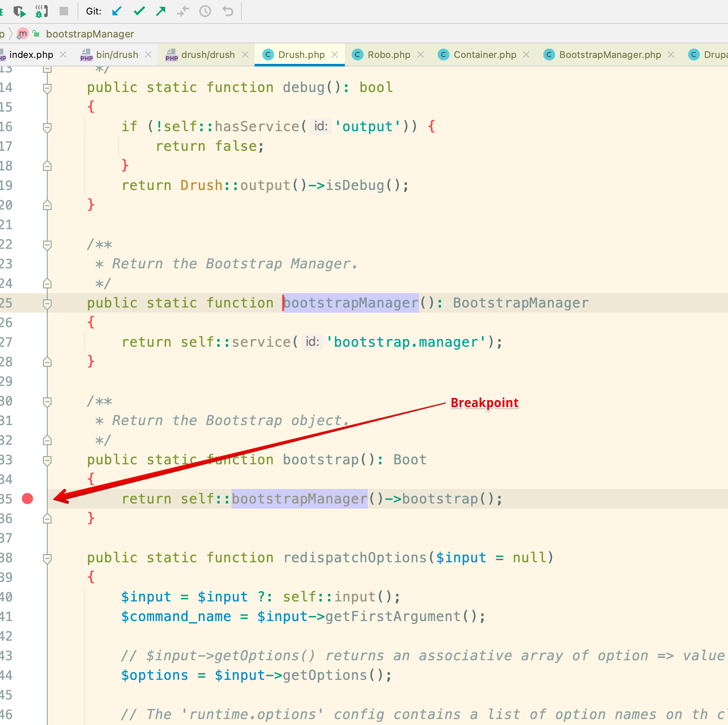Click 'Return the Bootstrap Manager.' comment
This screenshot has width=728, height=725.
[x=235, y=264]
